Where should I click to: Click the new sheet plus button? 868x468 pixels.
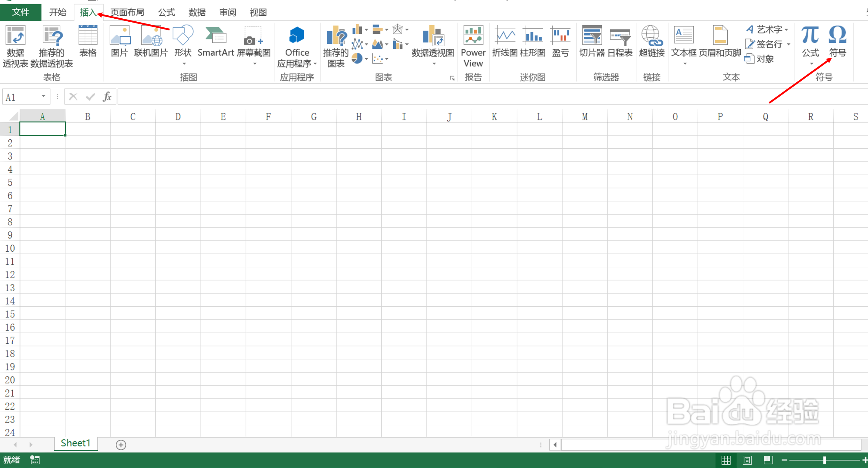point(121,445)
